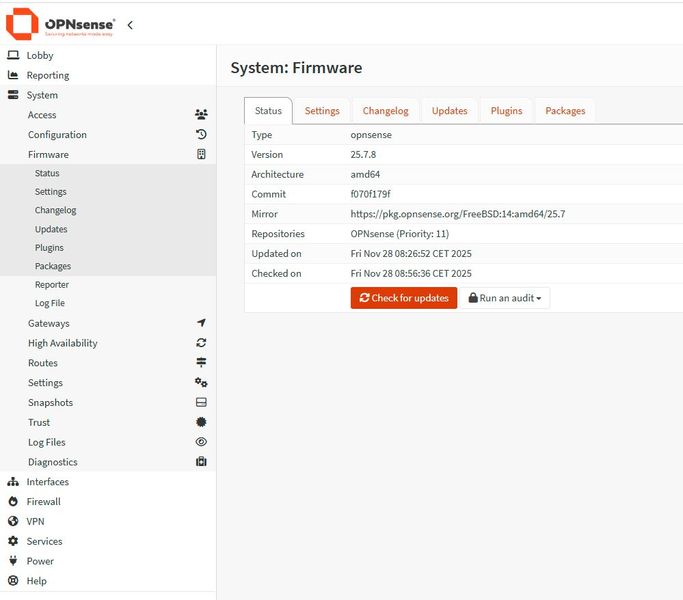Click the Services gear icon
The width and height of the screenshot is (683, 600).
click(13, 541)
